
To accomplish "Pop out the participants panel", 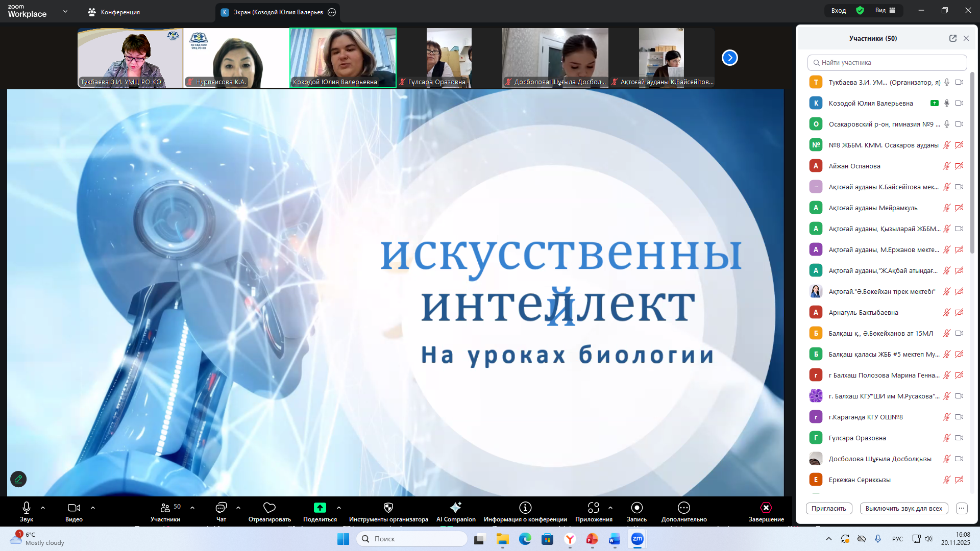I will tap(952, 38).
